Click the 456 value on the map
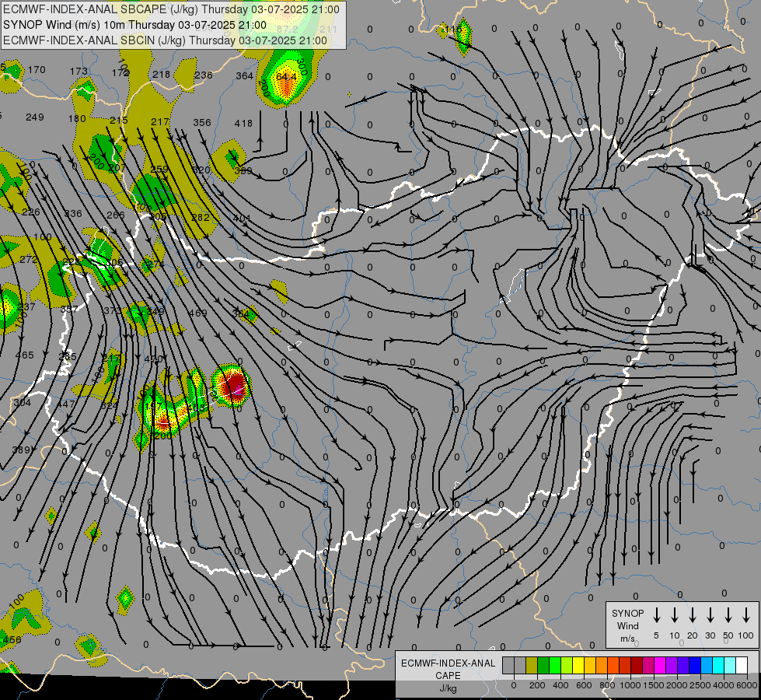This screenshot has width=761, height=700. coord(12,640)
